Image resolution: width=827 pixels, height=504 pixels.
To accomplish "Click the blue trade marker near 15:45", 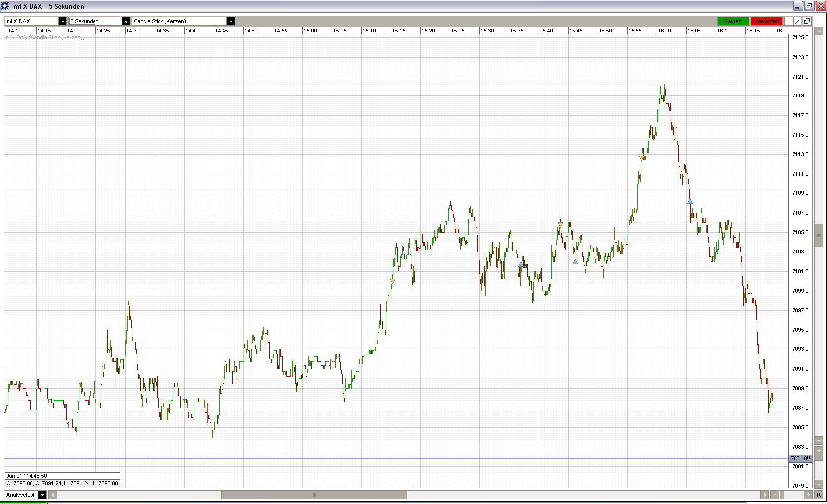I will point(575,262).
